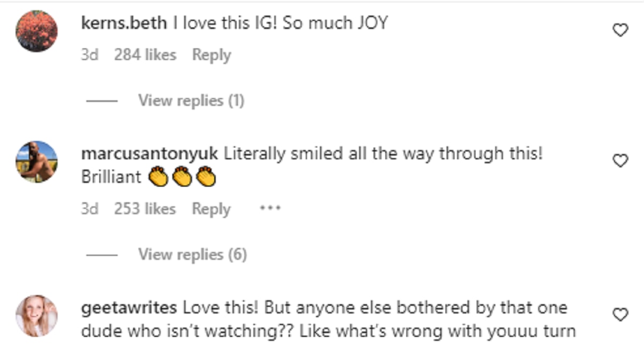Open the kerns.beth username link
The width and height of the screenshot is (644, 346).
click(x=124, y=23)
